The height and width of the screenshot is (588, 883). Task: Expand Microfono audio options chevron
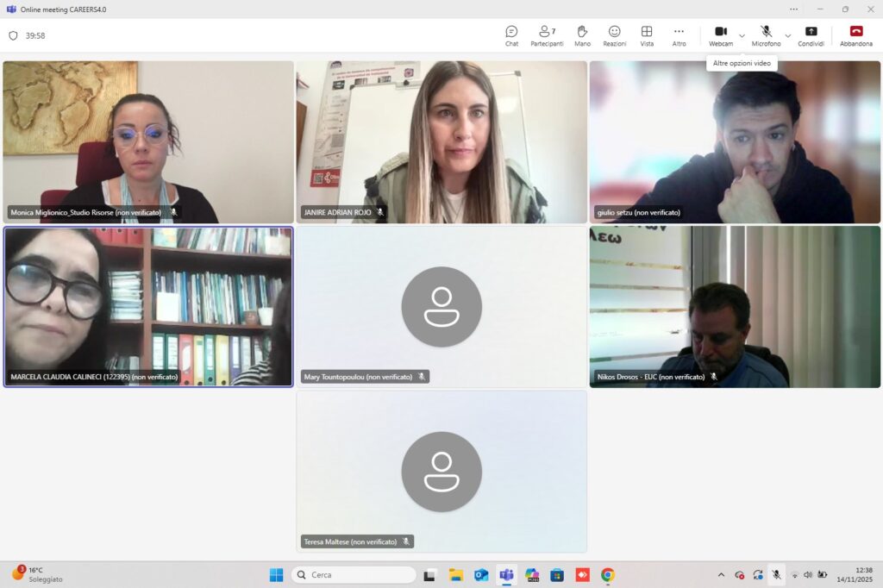point(788,36)
